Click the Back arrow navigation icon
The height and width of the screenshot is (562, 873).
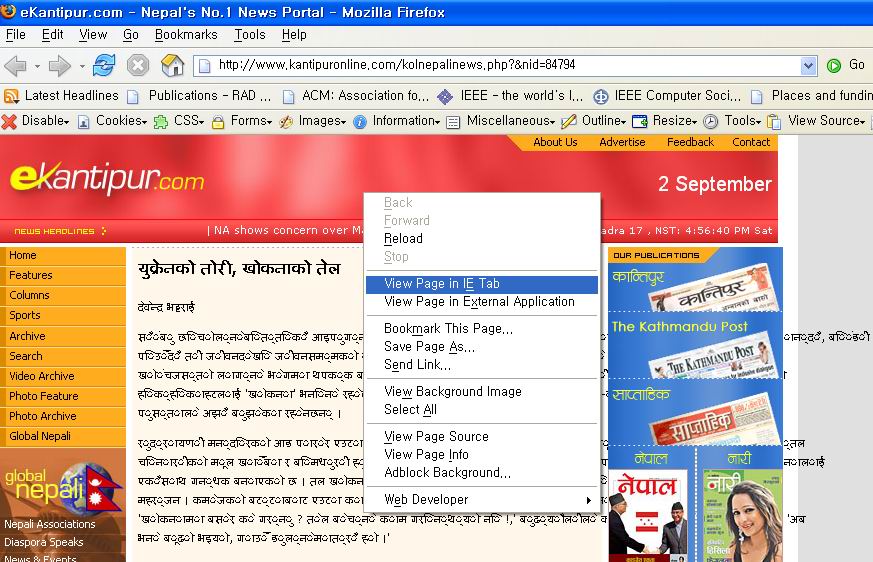pos(15,66)
